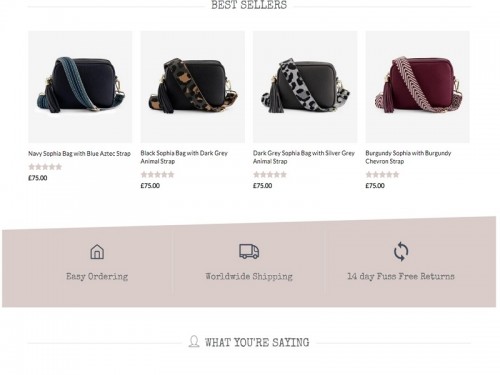Click star rating under Black Sophia Bag
Image resolution: width=500 pixels, height=375 pixels.
[157, 174]
